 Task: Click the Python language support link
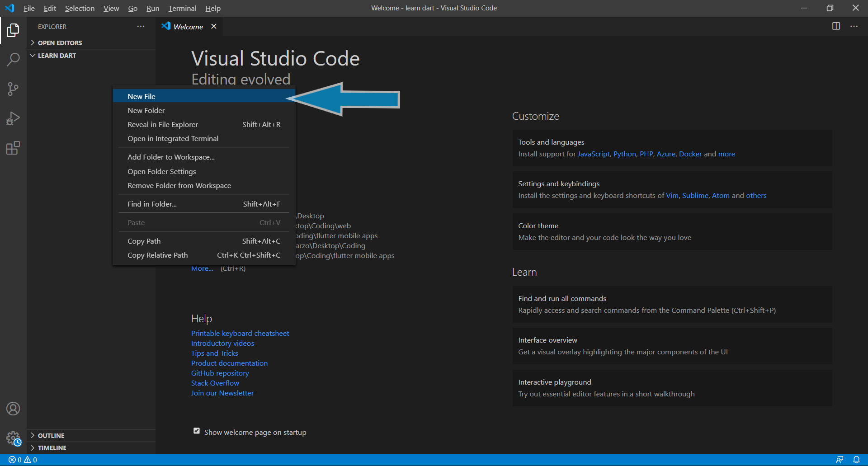(624, 154)
